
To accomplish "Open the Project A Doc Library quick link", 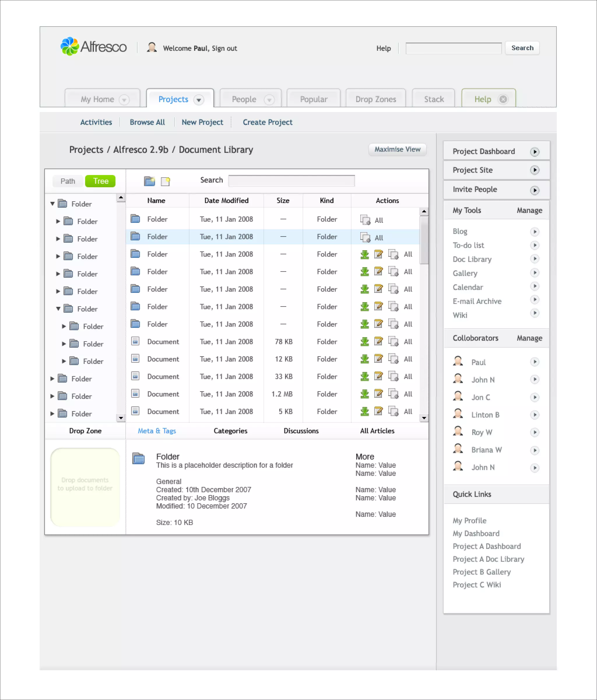I will coord(489,559).
